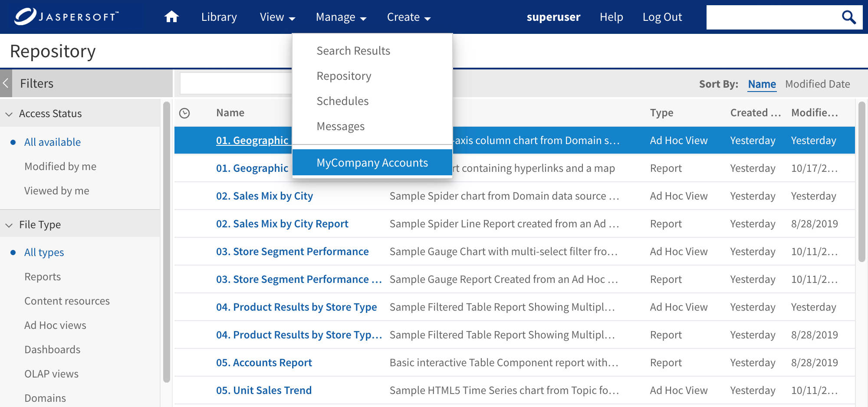Open 04. Product Results by Store Type report
Image resolution: width=868 pixels, height=407 pixels.
(x=299, y=335)
